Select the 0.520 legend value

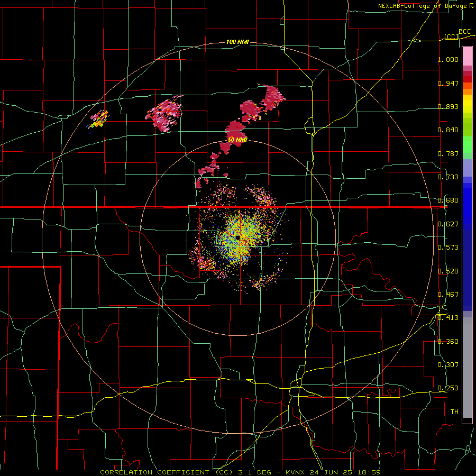(x=448, y=271)
